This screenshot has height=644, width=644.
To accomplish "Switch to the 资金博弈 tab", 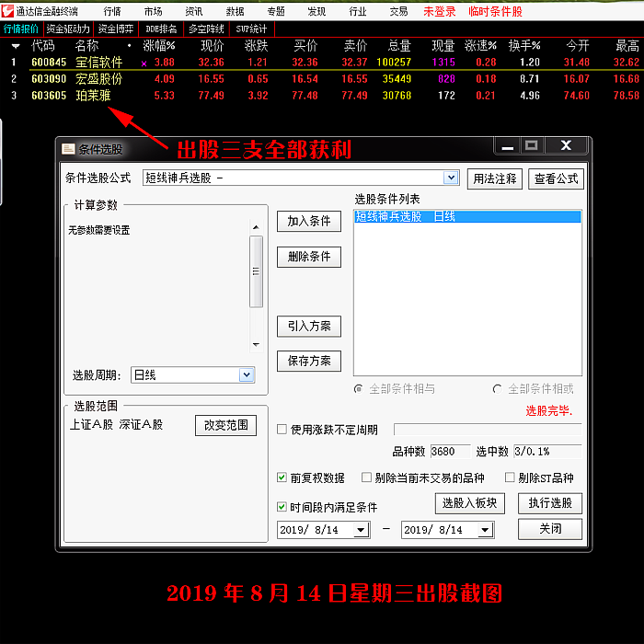I will (x=116, y=29).
